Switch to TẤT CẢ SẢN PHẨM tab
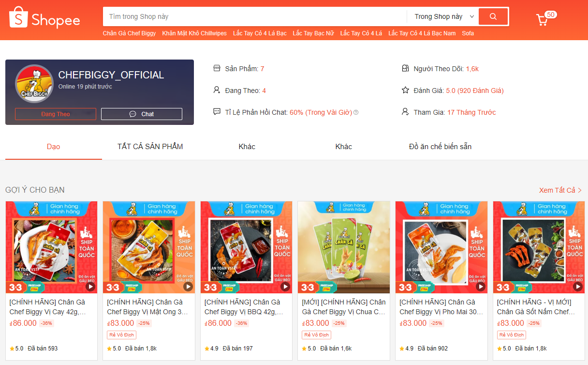Screen dimensions: 588x365 [x=150, y=146]
